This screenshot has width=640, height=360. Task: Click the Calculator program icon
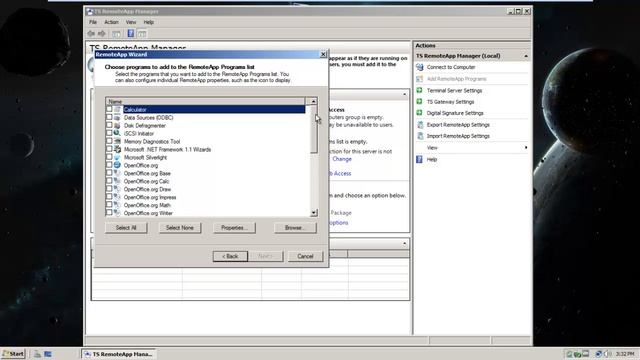tap(117, 109)
